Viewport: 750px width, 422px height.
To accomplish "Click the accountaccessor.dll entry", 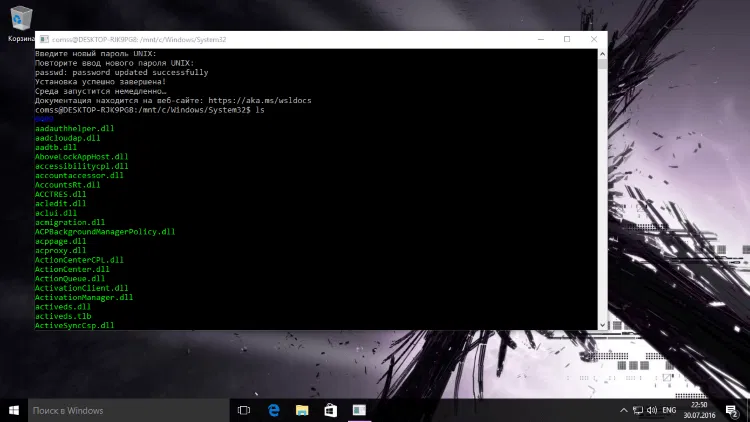I will 79,175.
